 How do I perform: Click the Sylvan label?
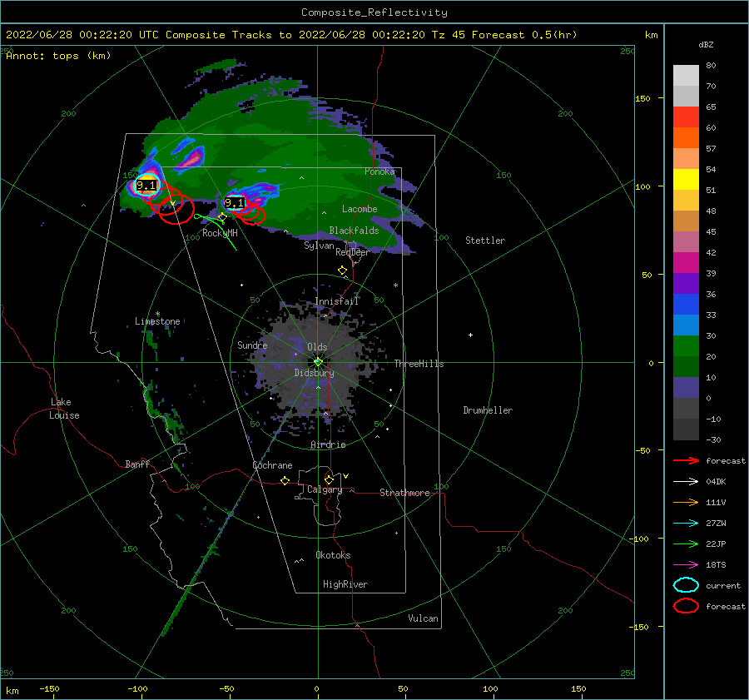[319, 246]
